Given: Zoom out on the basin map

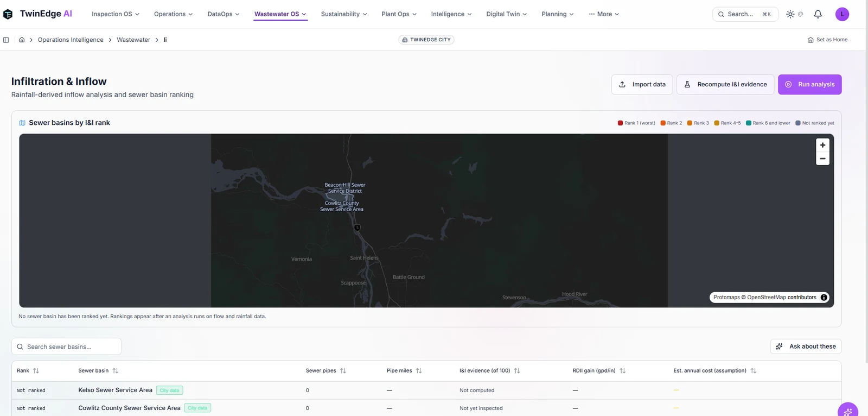Looking at the screenshot, I should (822, 159).
